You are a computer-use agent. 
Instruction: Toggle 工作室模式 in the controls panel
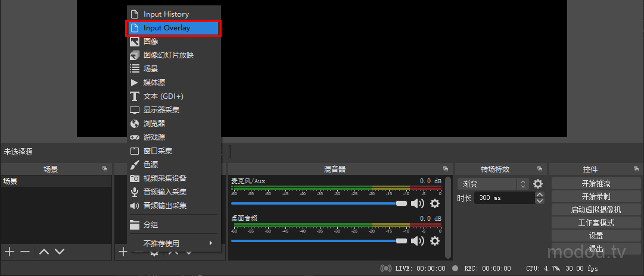click(x=596, y=222)
